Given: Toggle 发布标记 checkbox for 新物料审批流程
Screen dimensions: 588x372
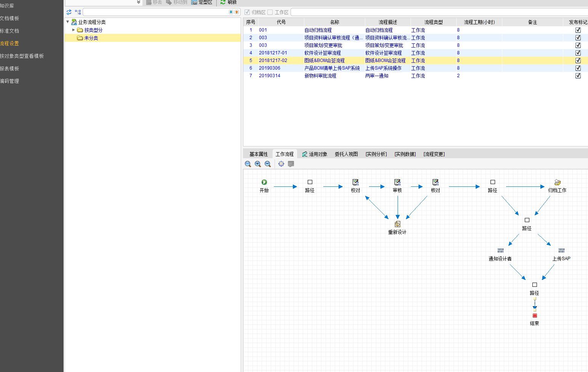Looking at the screenshot, I should point(578,76).
